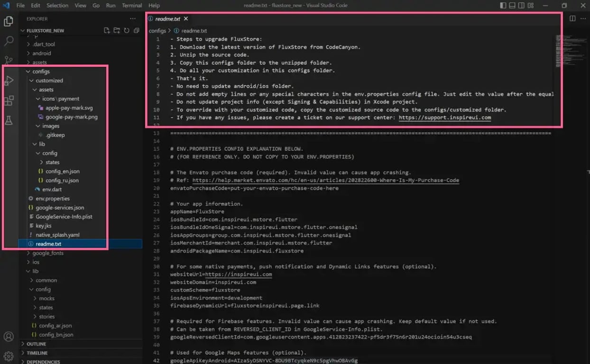Screen dimensions: 590x364
Task: Open the Customize Layout icon
Action: 531,6
